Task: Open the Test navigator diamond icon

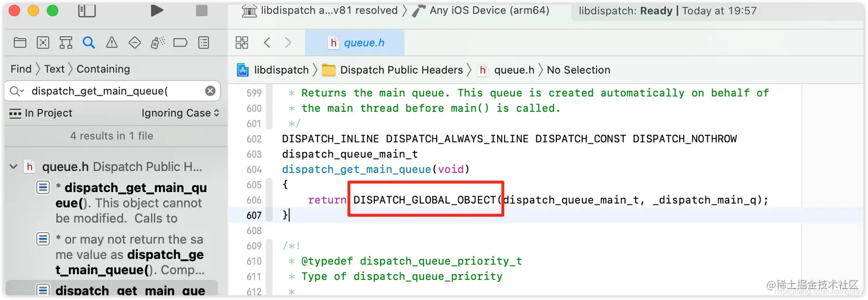Action: pos(135,42)
